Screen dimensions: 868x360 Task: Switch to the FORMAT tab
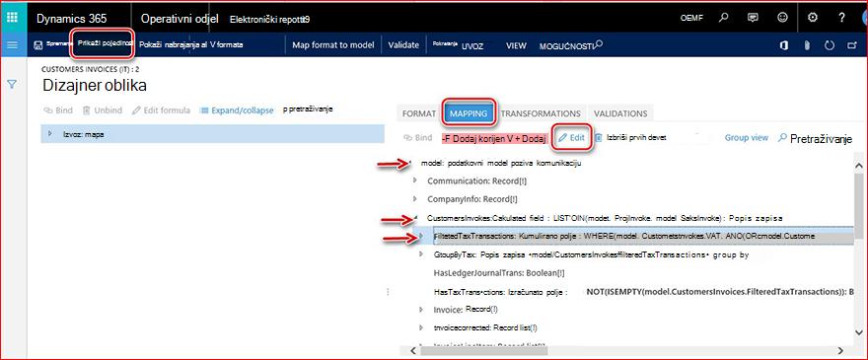point(419,113)
